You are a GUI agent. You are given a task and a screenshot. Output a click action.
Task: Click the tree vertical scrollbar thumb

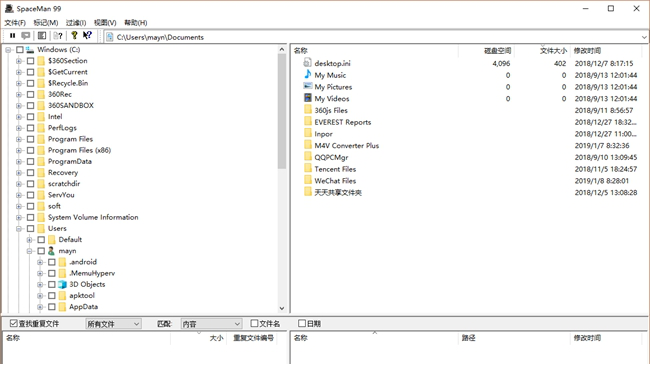282,111
